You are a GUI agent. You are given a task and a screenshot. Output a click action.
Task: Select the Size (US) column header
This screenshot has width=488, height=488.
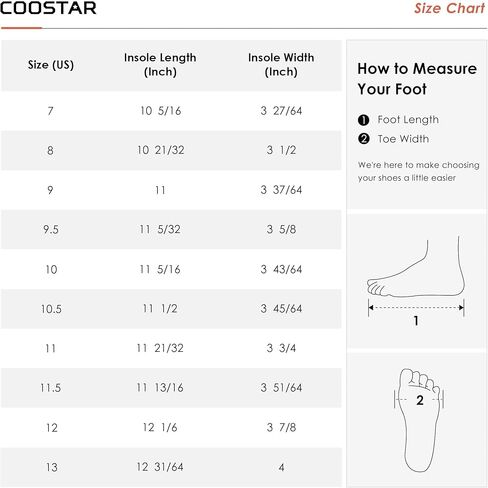tap(51, 65)
